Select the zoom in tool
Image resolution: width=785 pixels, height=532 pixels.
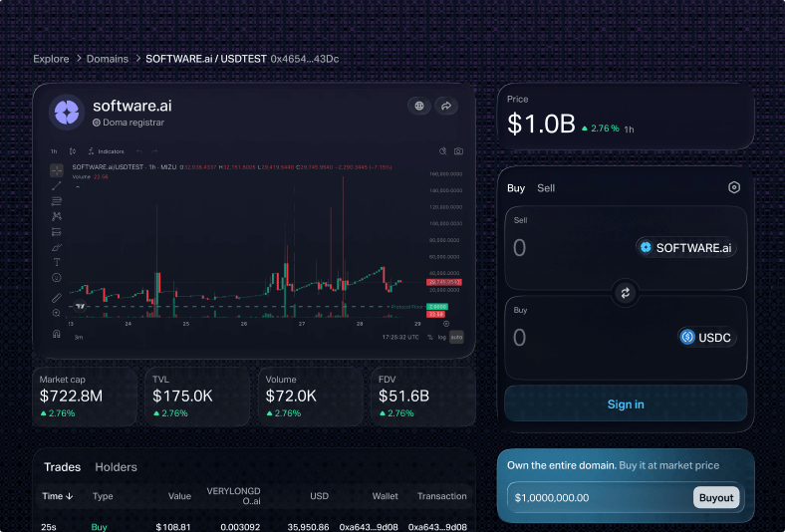click(x=57, y=313)
